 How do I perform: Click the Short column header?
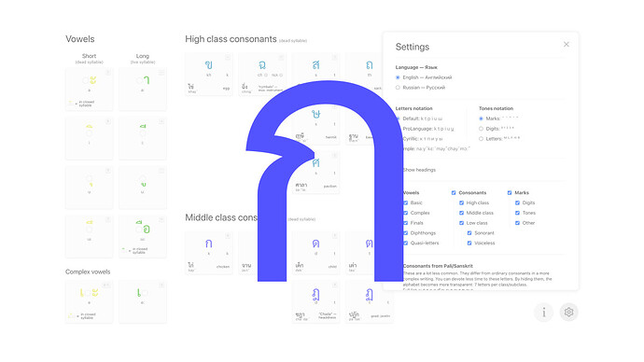[89, 56]
